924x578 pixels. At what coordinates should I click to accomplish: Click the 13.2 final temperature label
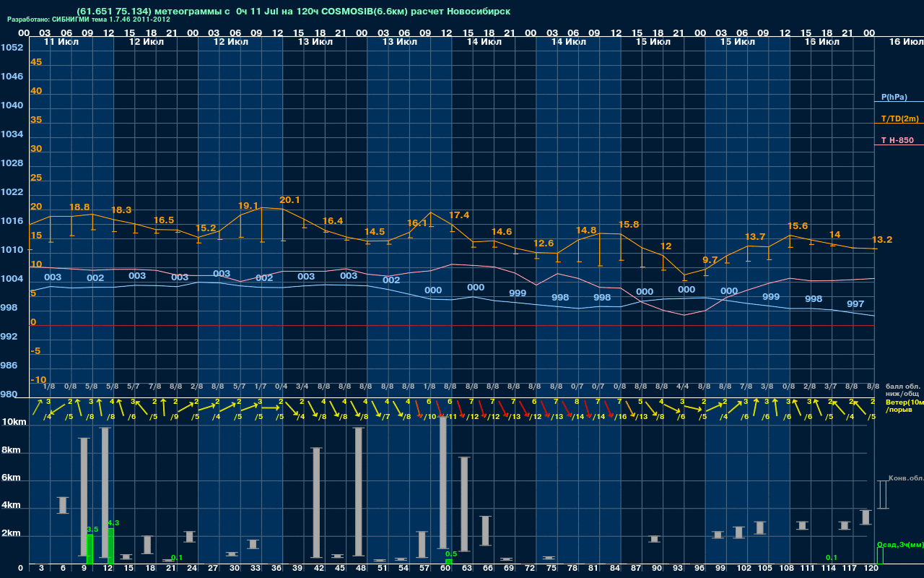tap(882, 240)
